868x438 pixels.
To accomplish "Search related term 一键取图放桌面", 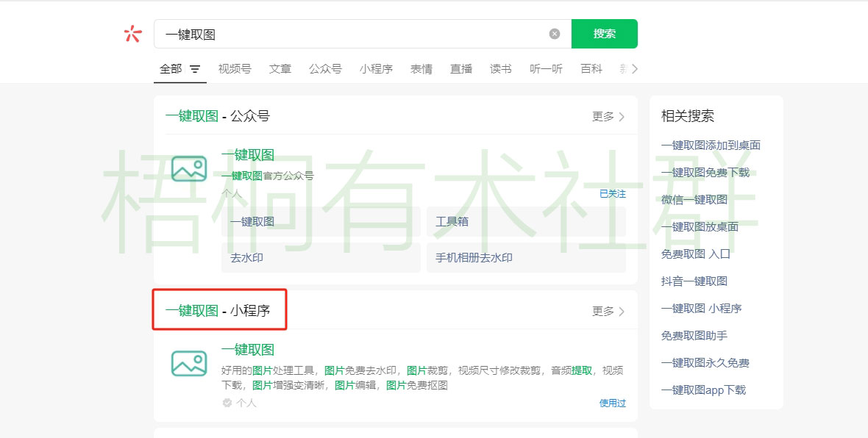I will pos(700,227).
